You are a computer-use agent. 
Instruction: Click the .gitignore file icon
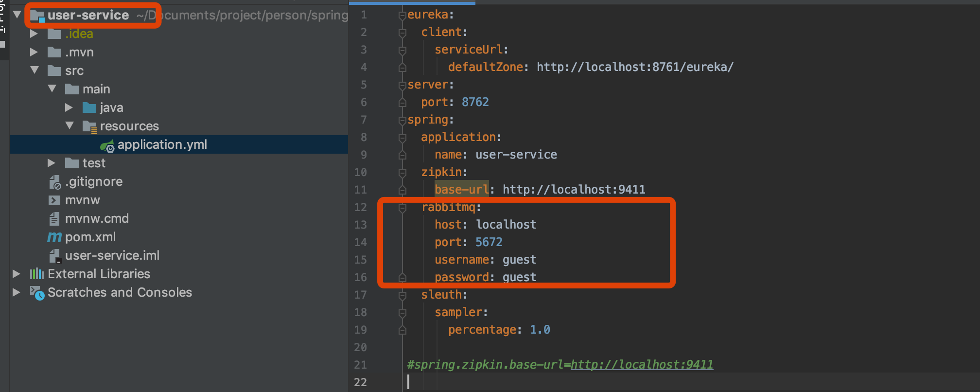coord(54,182)
